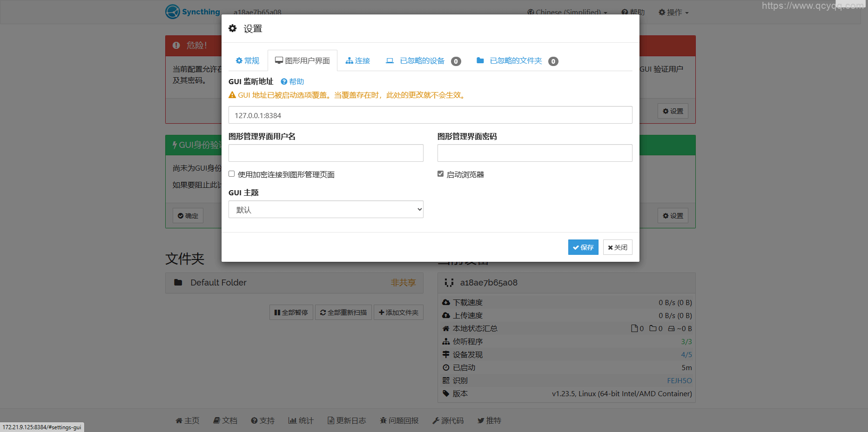868x432 pixels.
Task: Expand the 操作 actions menu
Action: coord(673,12)
